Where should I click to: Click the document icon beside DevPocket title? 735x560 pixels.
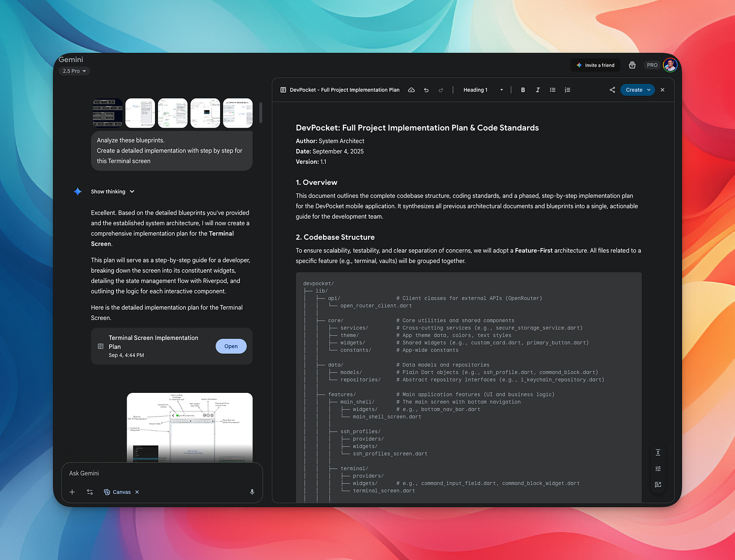(283, 90)
